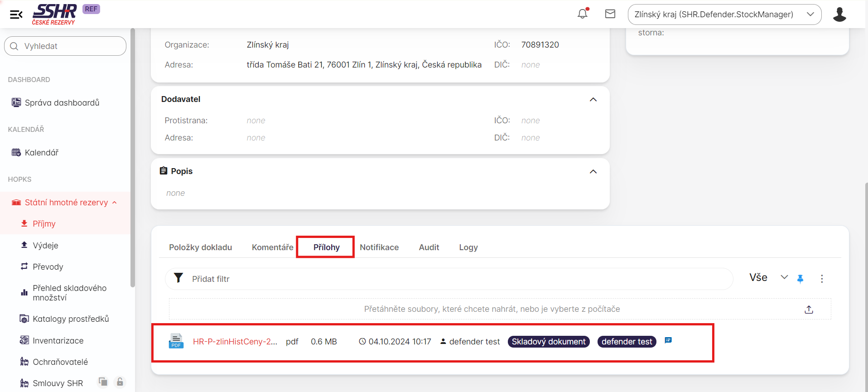Screen dimensions: 868x392
Task: Open the user profile avatar
Action: point(839,15)
